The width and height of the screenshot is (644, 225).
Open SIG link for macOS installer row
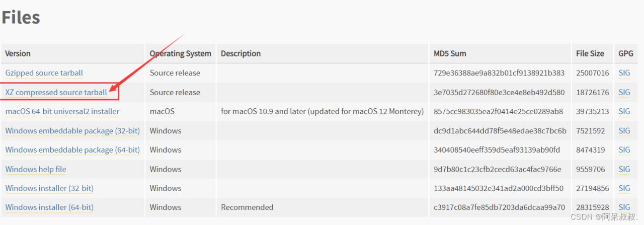pos(624,111)
